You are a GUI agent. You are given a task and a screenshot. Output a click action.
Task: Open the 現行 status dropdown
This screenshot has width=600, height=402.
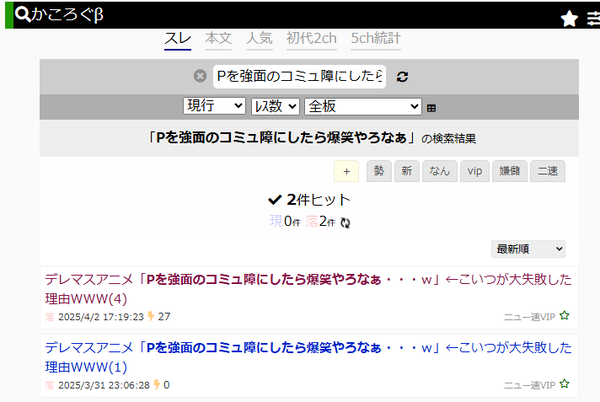pos(214,106)
